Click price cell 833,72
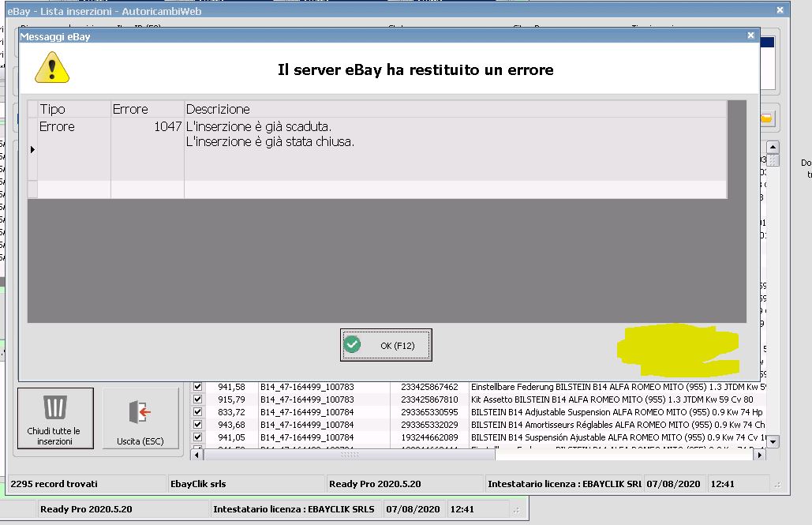The width and height of the screenshot is (812, 525). 231,412
